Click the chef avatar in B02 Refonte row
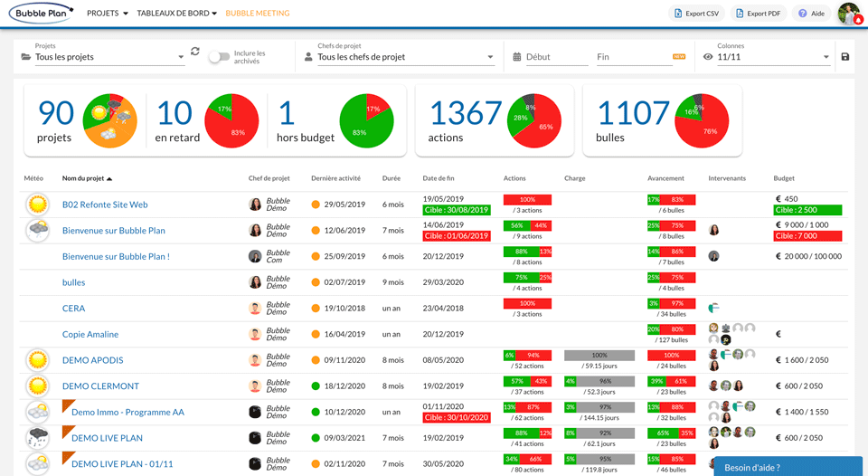Screen dimensions: 868x476 (255, 205)
